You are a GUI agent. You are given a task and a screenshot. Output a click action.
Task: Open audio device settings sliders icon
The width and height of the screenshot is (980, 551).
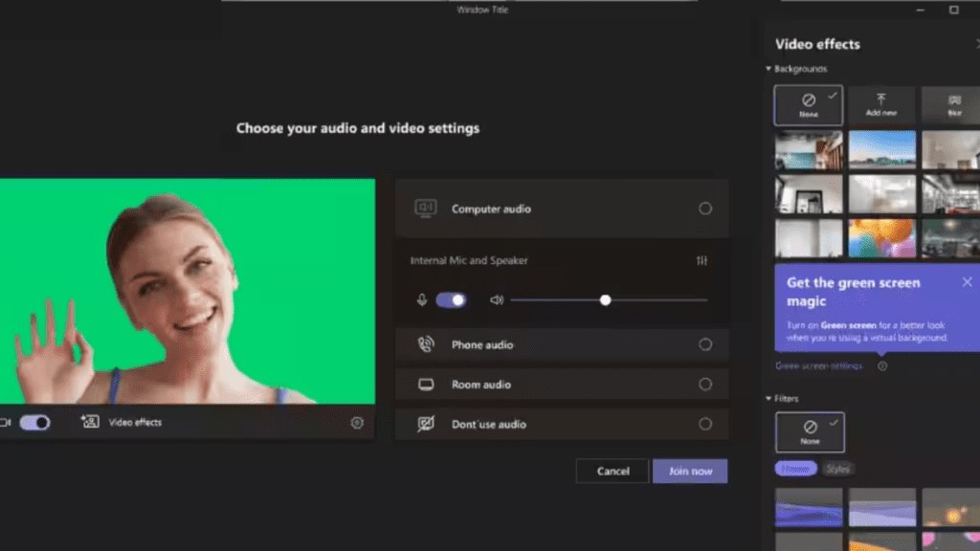(702, 260)
